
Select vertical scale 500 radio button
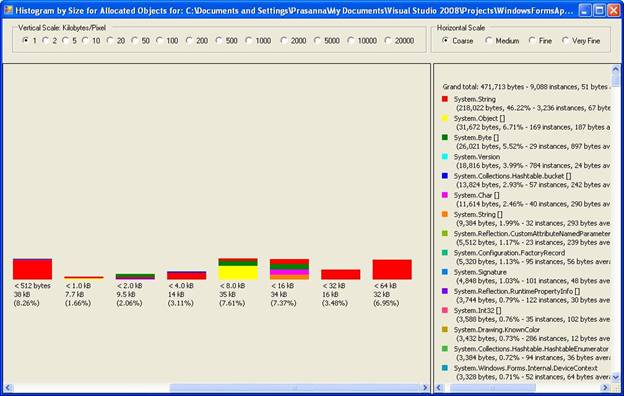tap(218, 41)
